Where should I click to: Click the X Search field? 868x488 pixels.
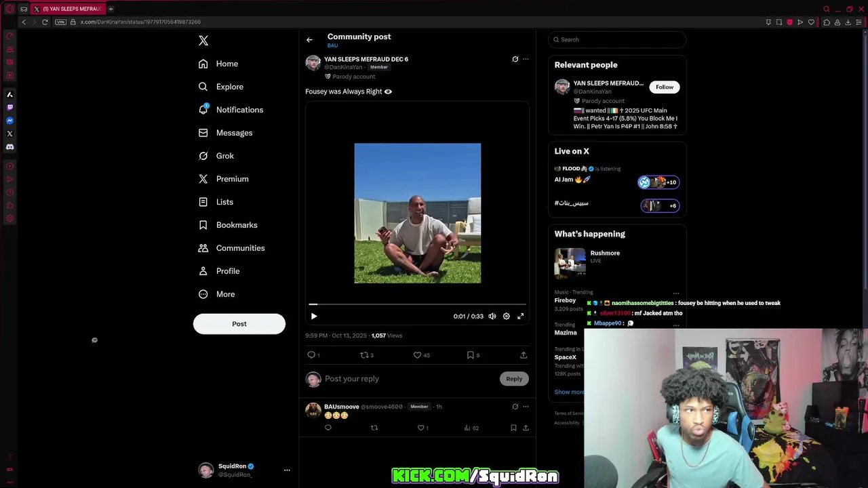tap(617, 39)
